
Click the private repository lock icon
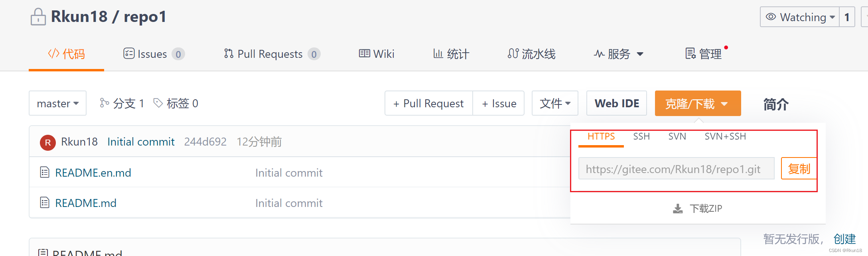pyautogui.click(x=38, y=17)
